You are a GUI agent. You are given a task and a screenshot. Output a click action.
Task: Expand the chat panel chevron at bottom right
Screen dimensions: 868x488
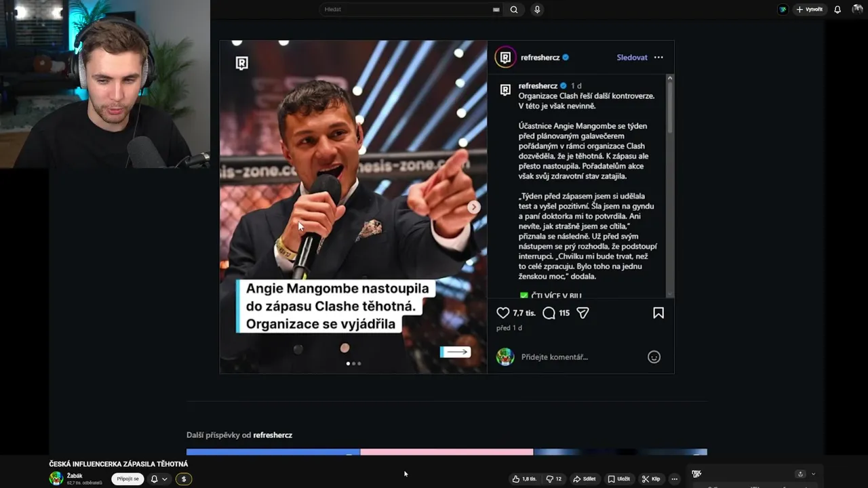pos(813,474)
